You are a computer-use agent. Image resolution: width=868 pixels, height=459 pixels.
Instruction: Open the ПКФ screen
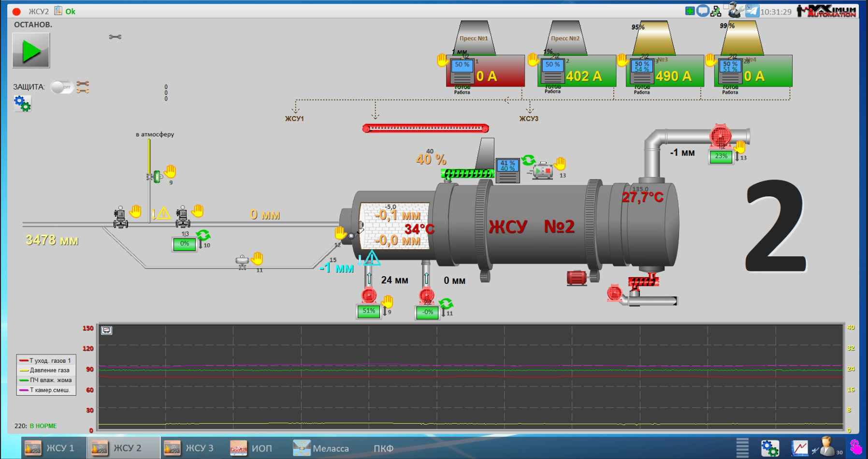click(x=383, y=448)
